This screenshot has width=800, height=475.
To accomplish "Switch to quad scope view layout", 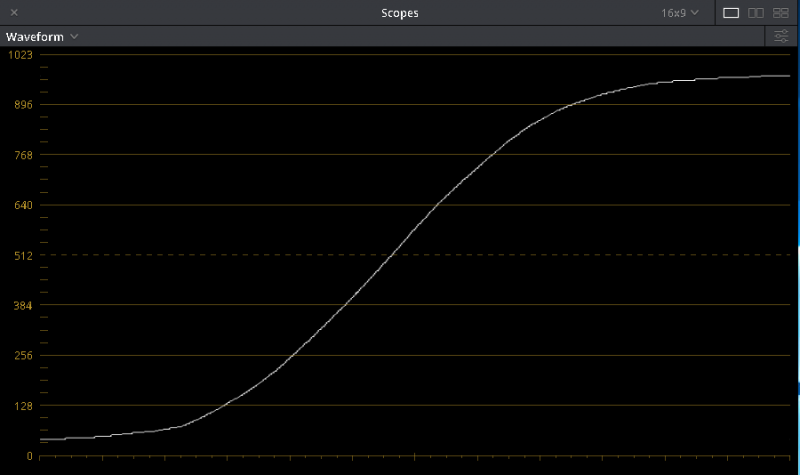I will (781, 13).
